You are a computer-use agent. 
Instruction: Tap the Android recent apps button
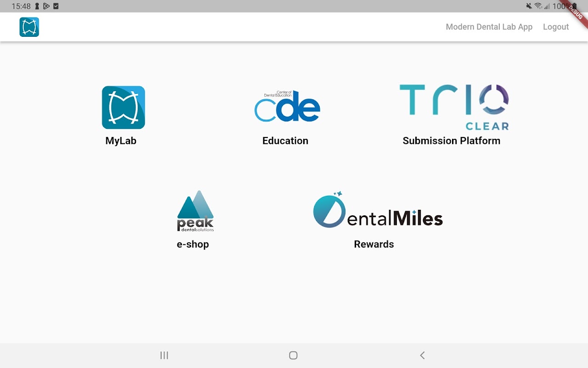coord(164,355)
